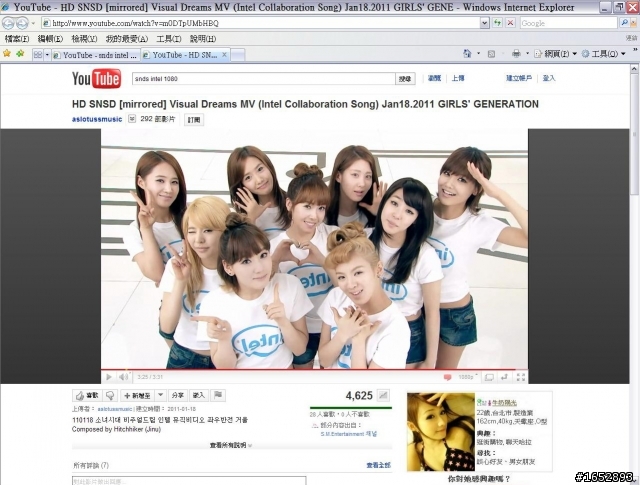The height and width of the screenshot is (485, 640).
Task: Open the address bar history dropdown
Action: coord(484,23)
